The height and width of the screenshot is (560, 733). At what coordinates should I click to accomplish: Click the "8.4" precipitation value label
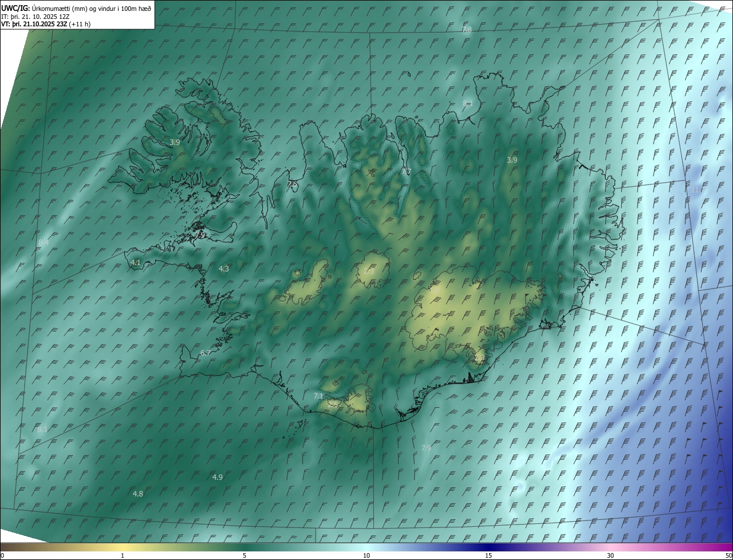[x=44, y=243]
